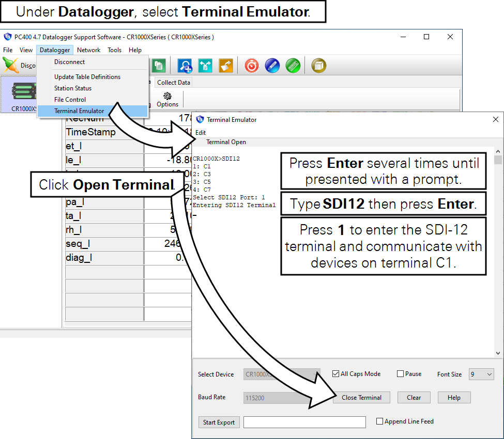
Task: Enable the Pause checkbox
Action: pyautogui.click(x=400, y=374)
